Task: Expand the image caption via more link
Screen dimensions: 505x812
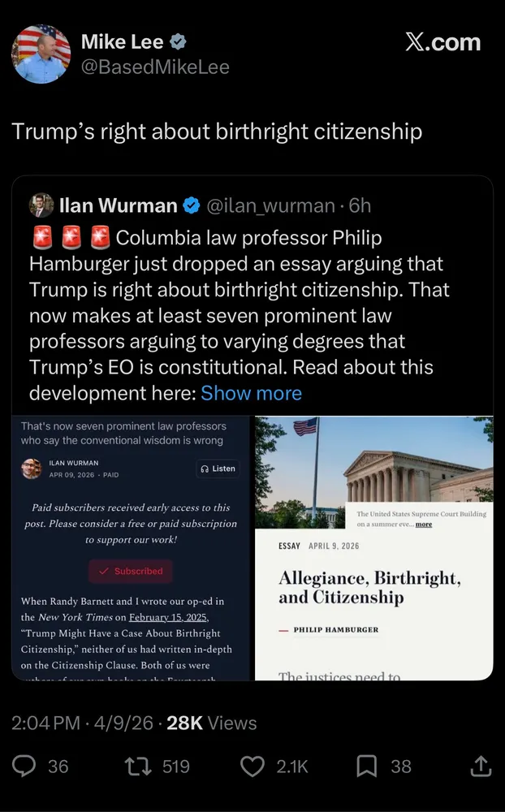Action: tap(423, 524)
